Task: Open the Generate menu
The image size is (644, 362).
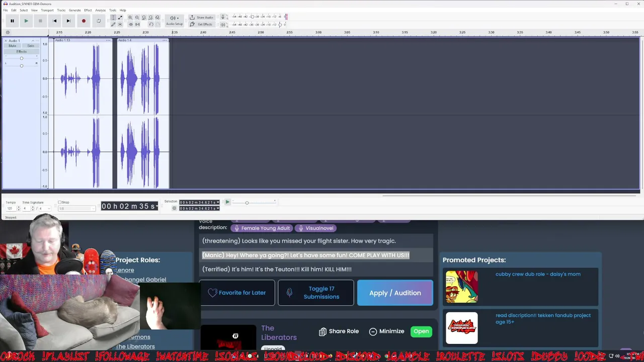Action: pos(74,10)
